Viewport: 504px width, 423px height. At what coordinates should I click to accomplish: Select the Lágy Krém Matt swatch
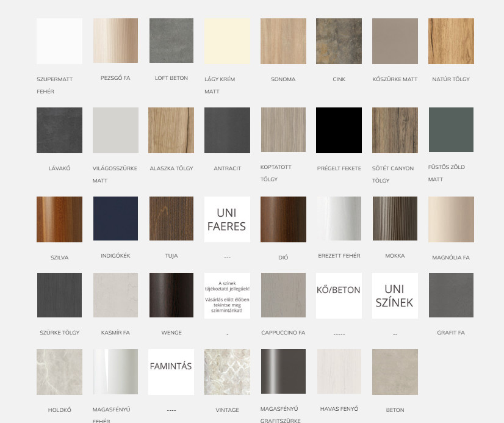(x=227, y=41)
